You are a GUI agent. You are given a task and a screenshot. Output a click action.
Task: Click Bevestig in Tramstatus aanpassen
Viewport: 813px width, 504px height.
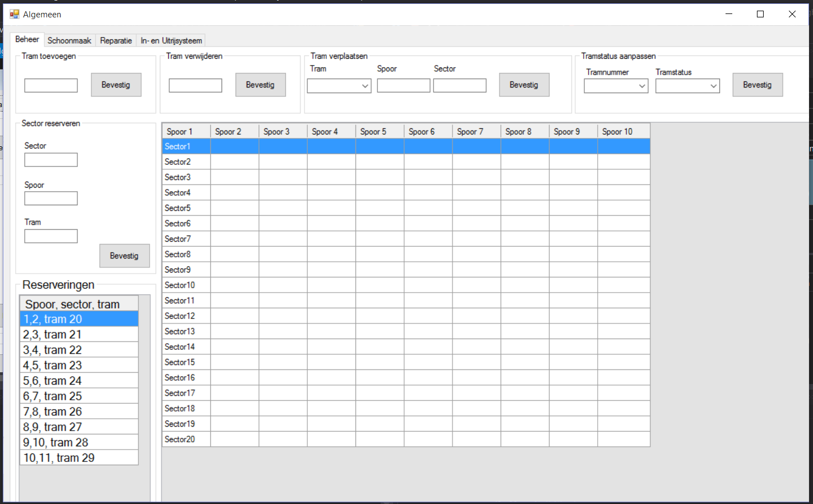[x=757, y=85]
